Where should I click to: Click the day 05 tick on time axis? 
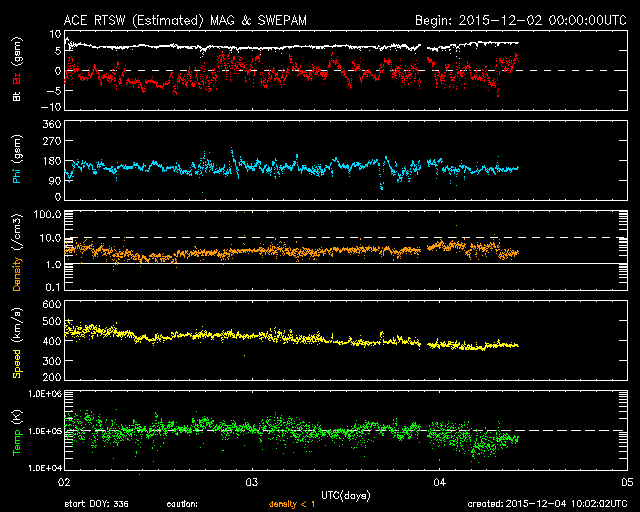pyautogui.click(x=626, y=482)
